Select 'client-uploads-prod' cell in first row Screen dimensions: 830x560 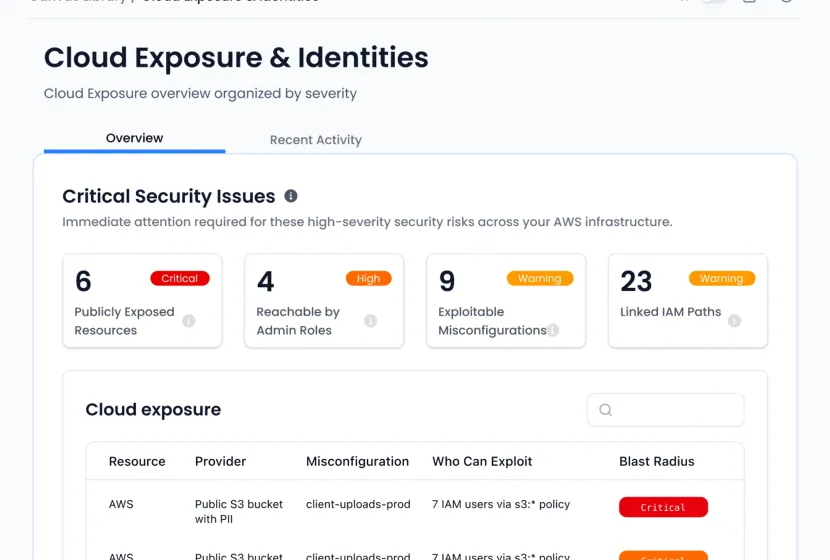[358, 504]
